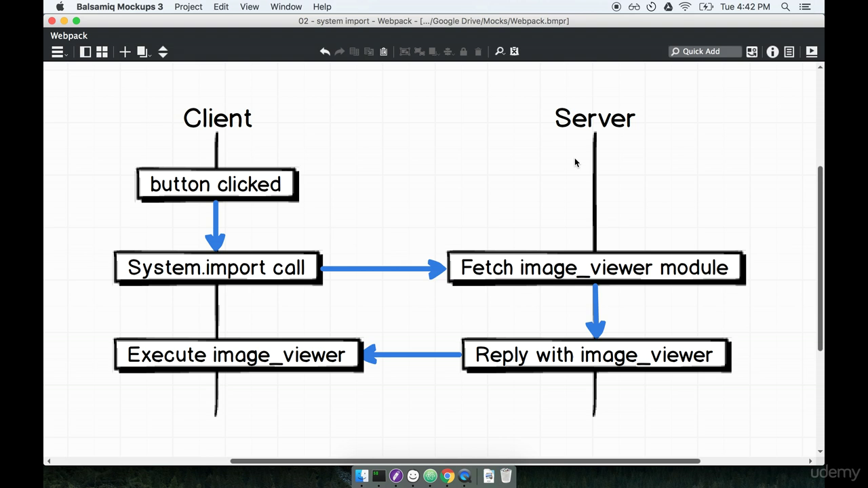Click the Undo arrow in the toolbar
Image resolution: width=868 pixels, height=488 pixels.
coord(325,52)
